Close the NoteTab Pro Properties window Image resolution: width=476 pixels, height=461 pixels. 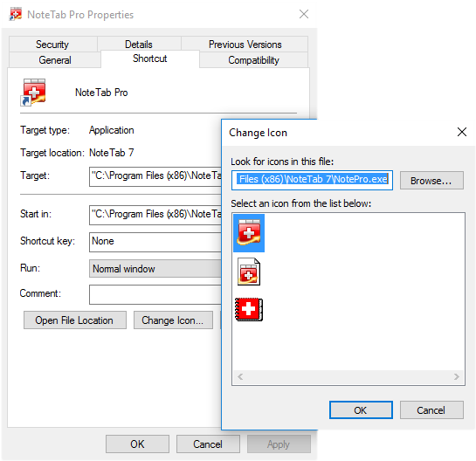click(x=304, y=14)
